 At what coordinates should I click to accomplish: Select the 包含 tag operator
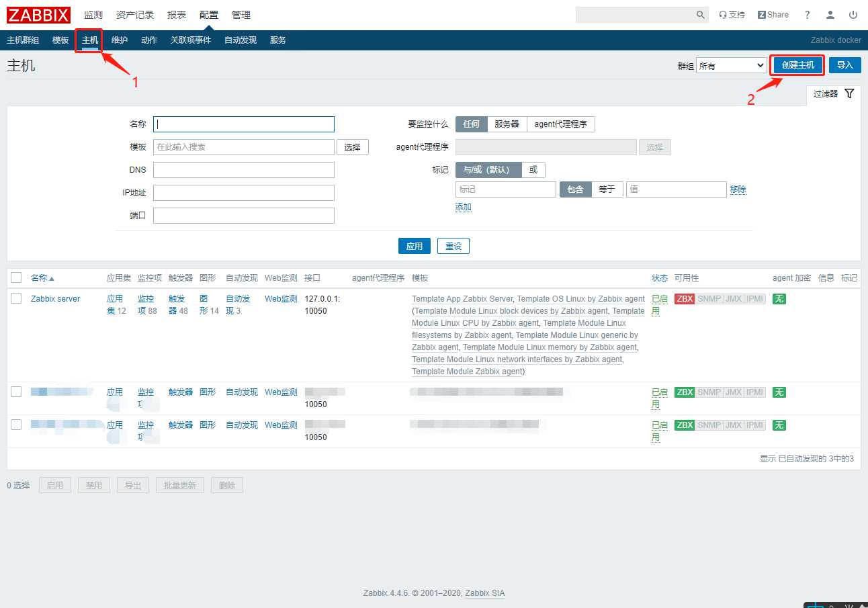point(575,189)
